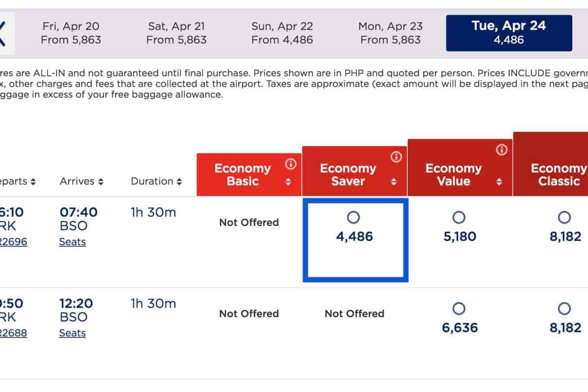Select first flight's 8,182 Economy Classic fare
This screenshot has width=588, height=392.
(x=564, y=217)
